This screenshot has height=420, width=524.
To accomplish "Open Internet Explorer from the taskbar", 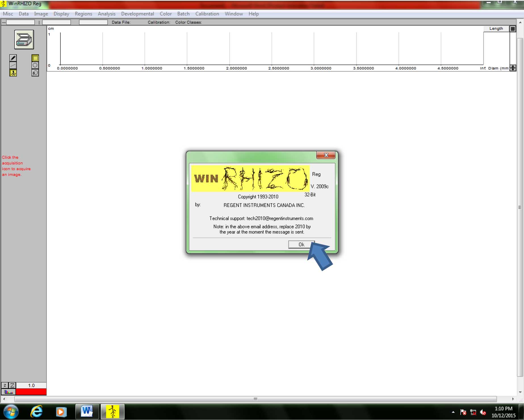I will pos(36,411).
